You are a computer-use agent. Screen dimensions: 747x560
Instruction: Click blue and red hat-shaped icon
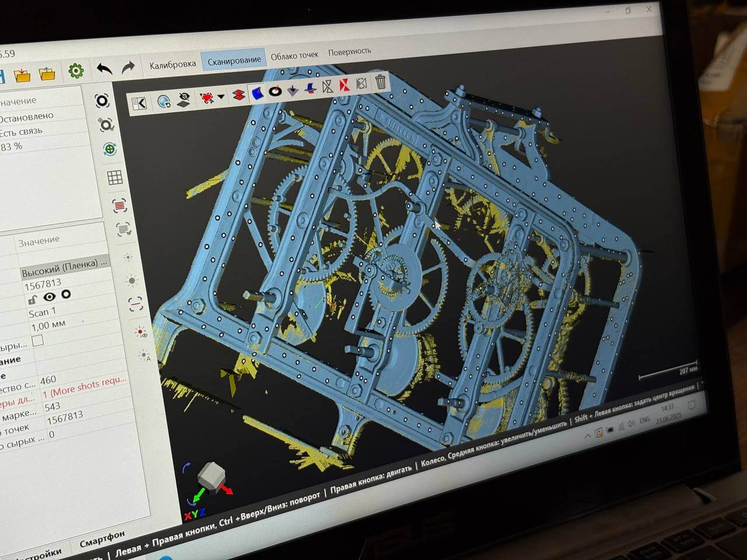pos(310,87)
